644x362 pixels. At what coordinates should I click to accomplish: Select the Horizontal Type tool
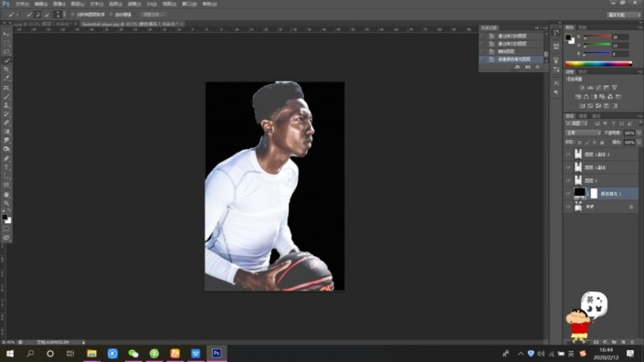click(6, 167)
